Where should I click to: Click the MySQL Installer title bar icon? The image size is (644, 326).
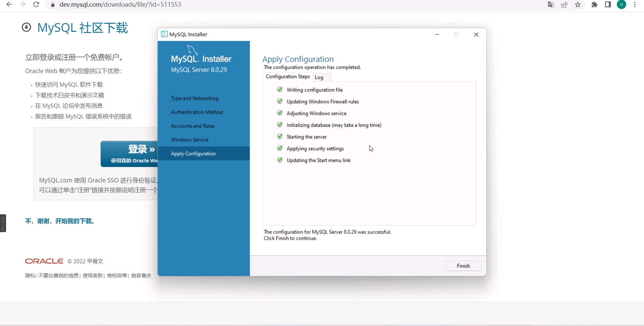[164, 34]
